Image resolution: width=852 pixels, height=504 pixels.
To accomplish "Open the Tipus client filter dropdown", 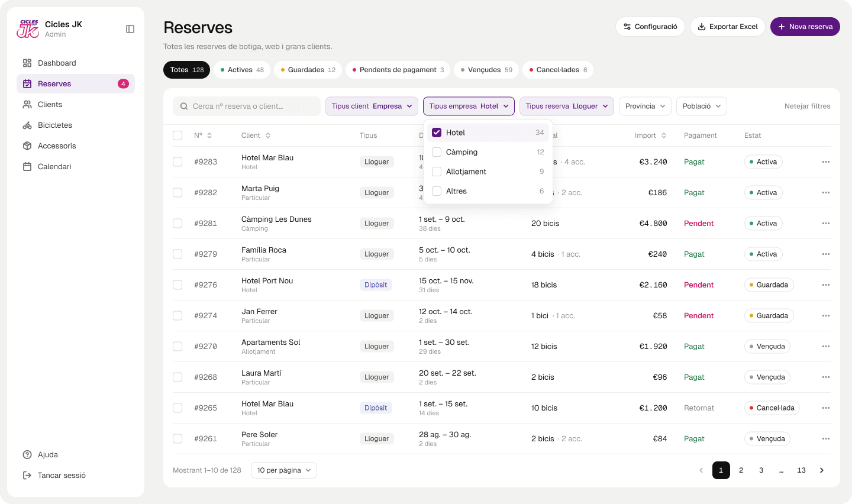I will (372, 106).
